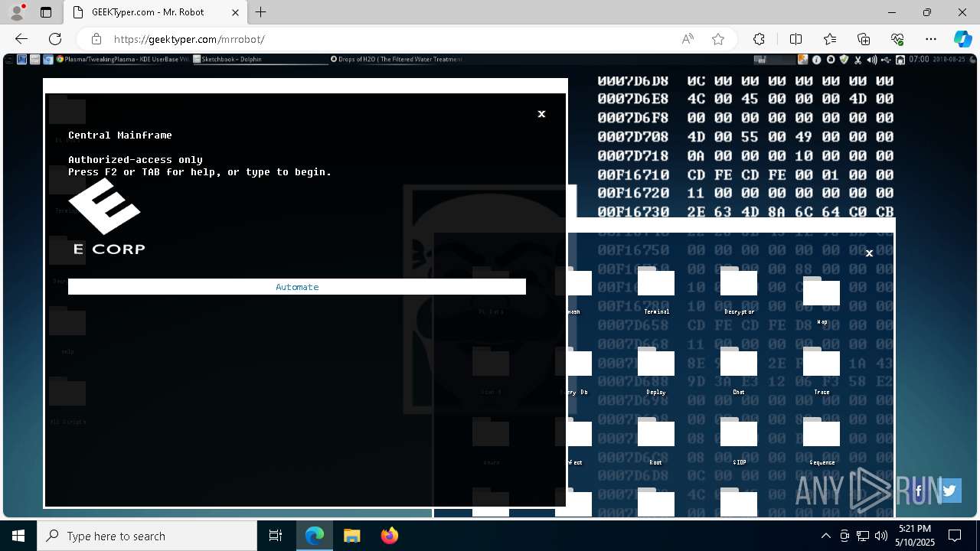Open the SIOP folder
The width and height of the screenshot is (980, 551).
coord(739,442)
